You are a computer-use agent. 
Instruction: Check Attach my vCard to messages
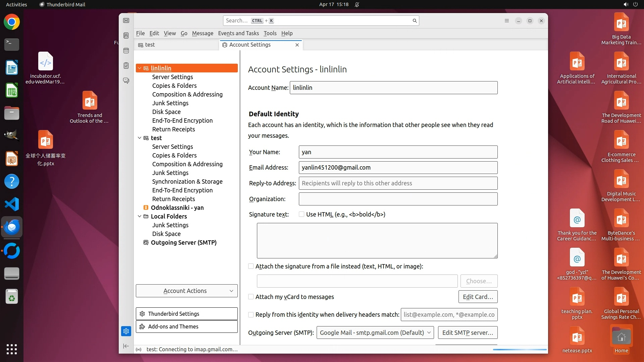[x=251, y=297]
